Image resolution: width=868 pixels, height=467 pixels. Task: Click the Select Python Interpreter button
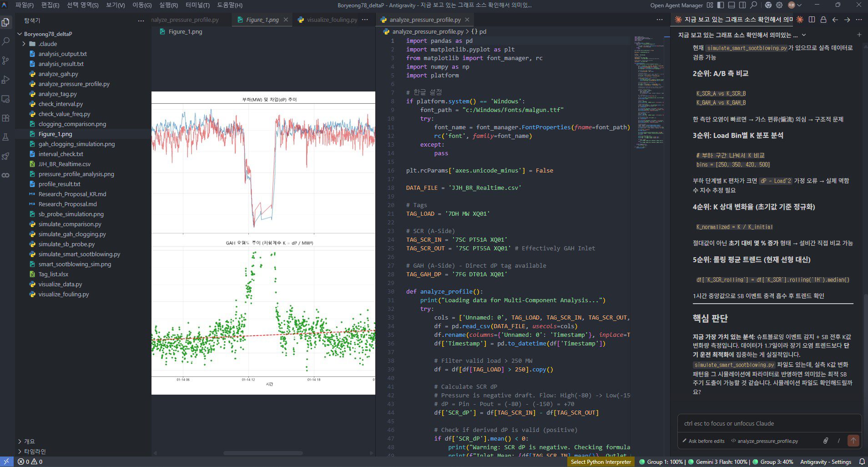(x=601, y=462)
